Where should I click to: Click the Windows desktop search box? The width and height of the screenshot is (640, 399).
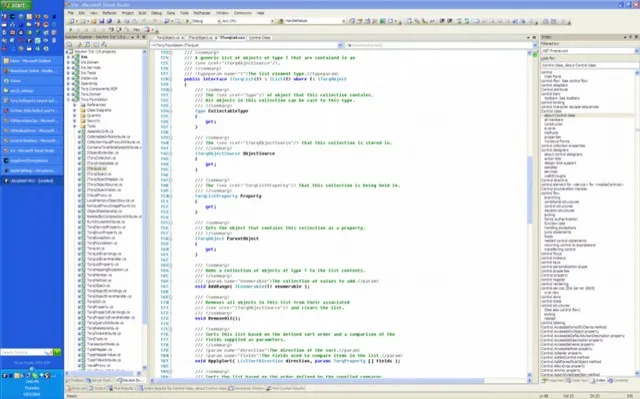[27, 352]
